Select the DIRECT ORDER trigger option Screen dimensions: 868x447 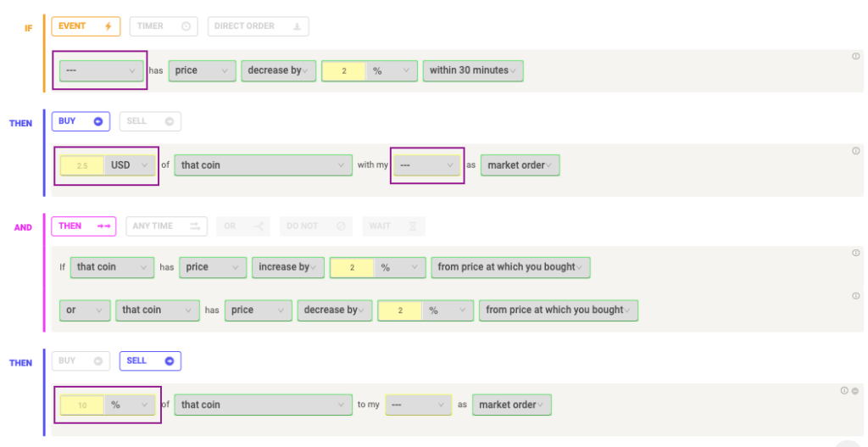coord(258,26)
